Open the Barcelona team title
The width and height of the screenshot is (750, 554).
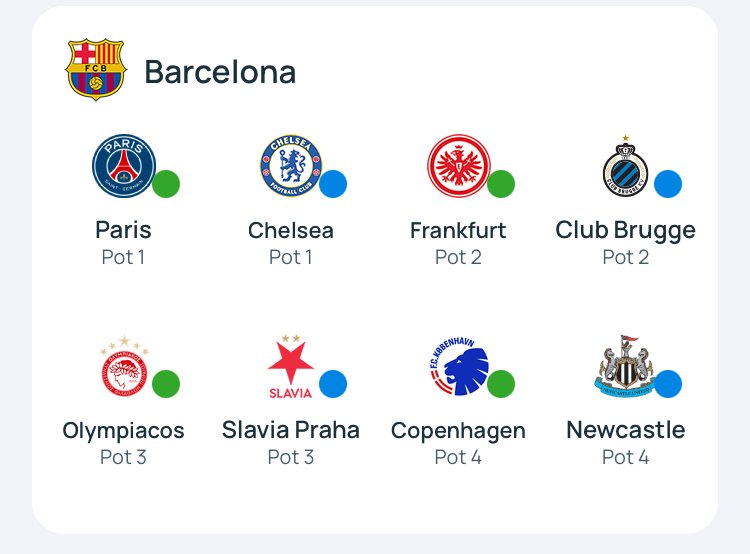click(220, 72)
